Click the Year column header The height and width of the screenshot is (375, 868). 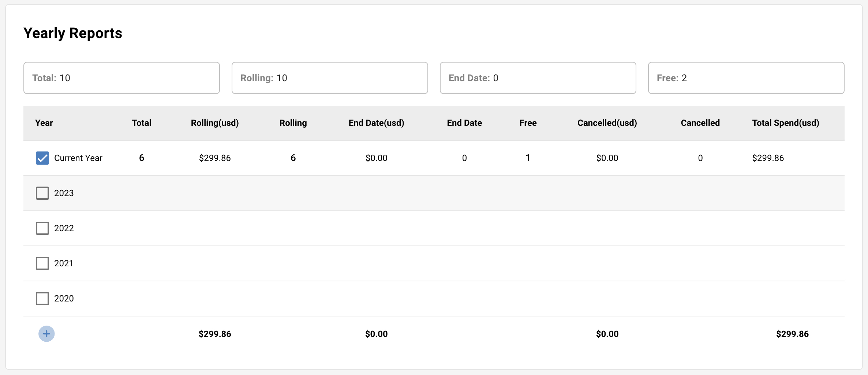pos(44,123)
